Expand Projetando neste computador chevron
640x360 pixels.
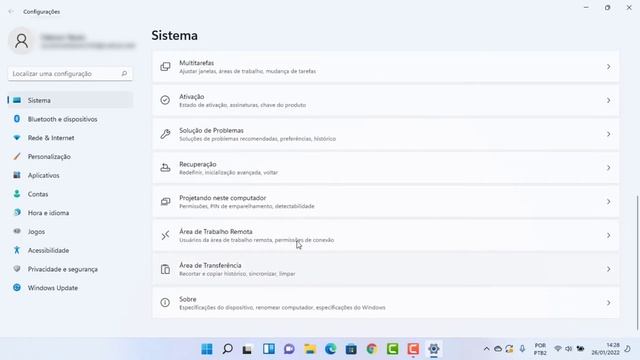[608, 202]
